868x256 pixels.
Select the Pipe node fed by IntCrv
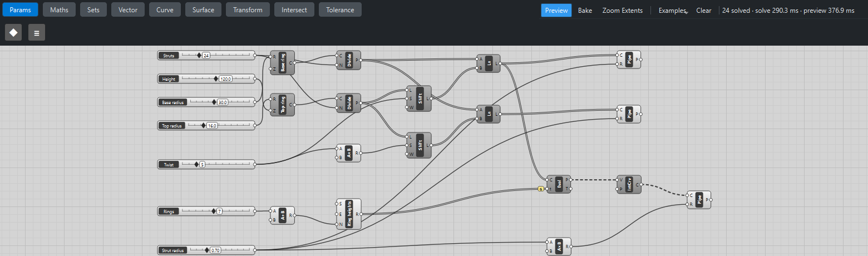[699, 199]
